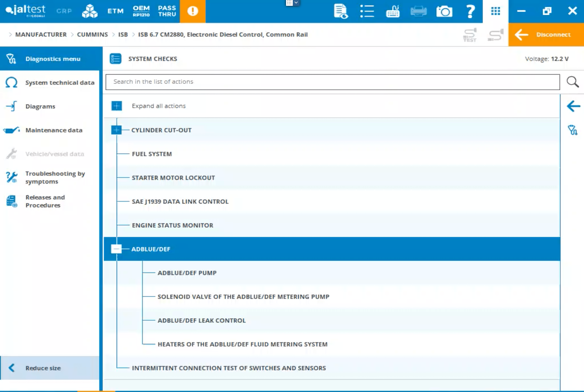This screenshot has height=392, width=584.
Task: Select the ADBLUE/DEF LEAK CONTROL action
Action: (x=201, y=321)
